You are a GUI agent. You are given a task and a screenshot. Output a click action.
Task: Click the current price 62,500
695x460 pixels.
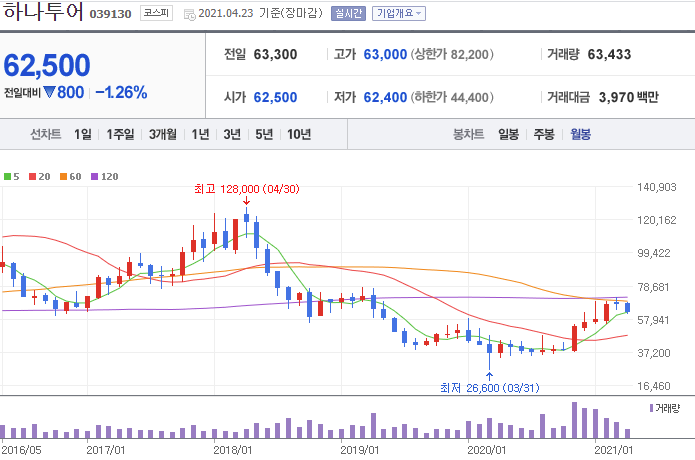point(47,65)
